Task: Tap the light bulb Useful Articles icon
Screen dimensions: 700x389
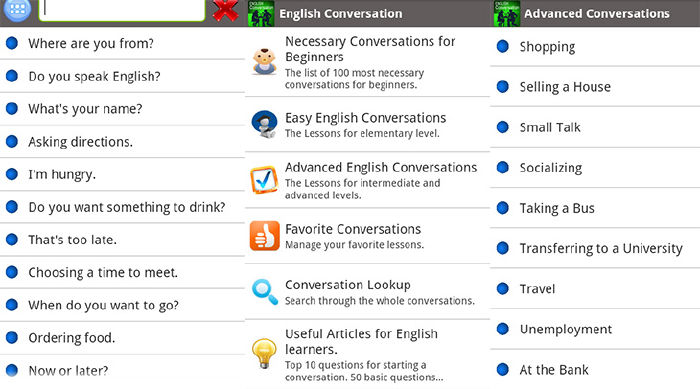Action: 264,353
